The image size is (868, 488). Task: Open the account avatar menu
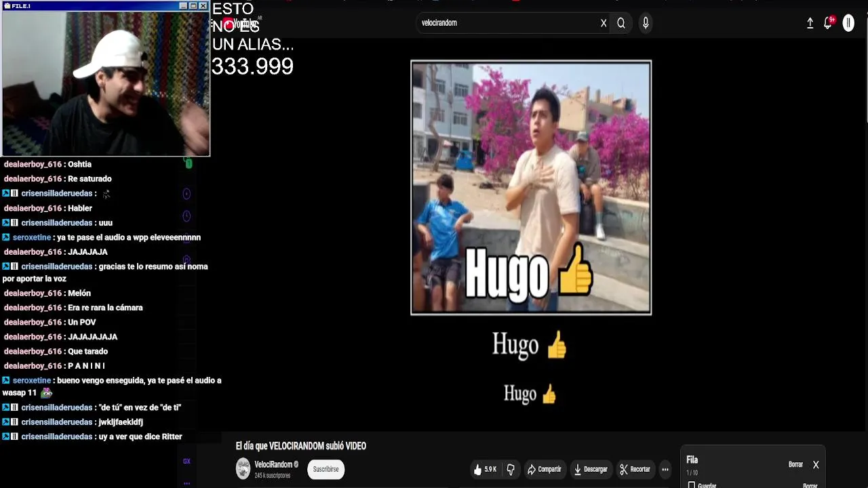[848, 23]
